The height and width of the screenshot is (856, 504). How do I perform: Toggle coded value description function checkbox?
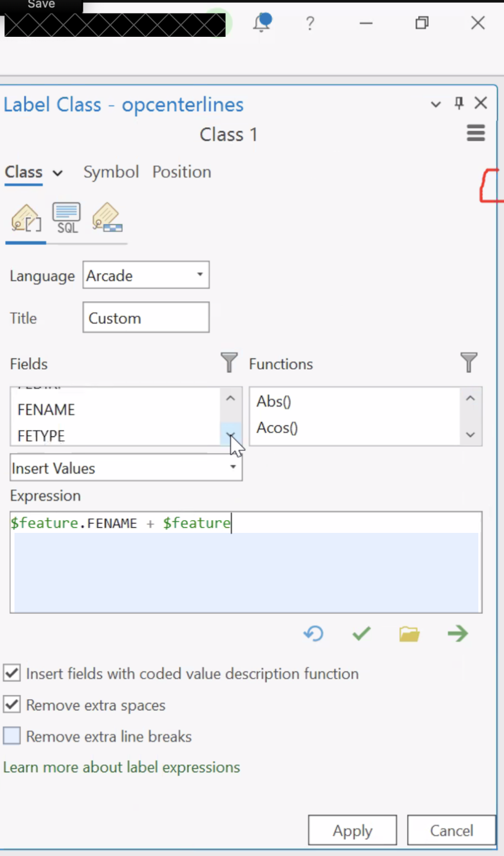pyautogui.click(x=12, y=673)
